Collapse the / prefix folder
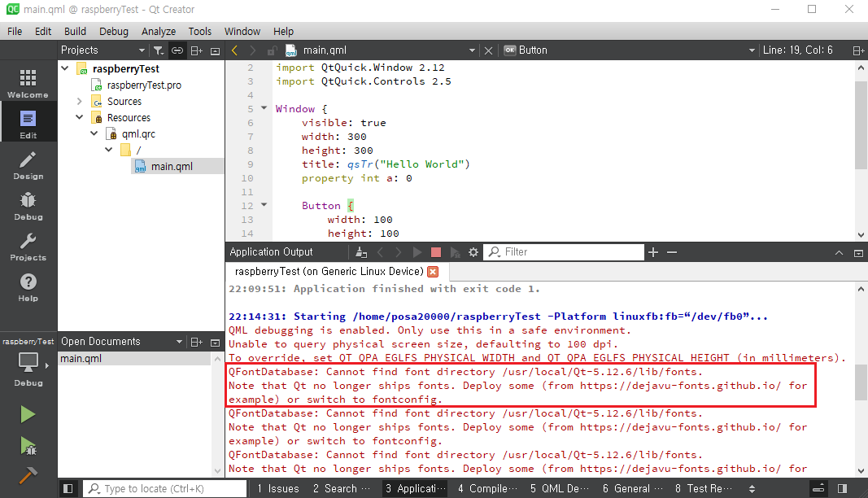This screenshot has height=498, width=868. (x=109, y=150)
